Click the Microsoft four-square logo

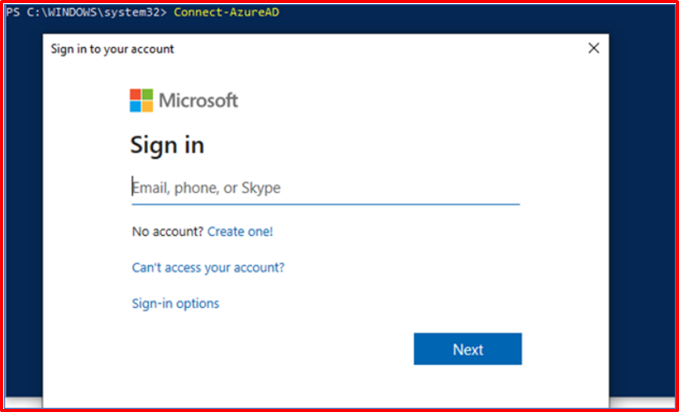tap(141, 101)
